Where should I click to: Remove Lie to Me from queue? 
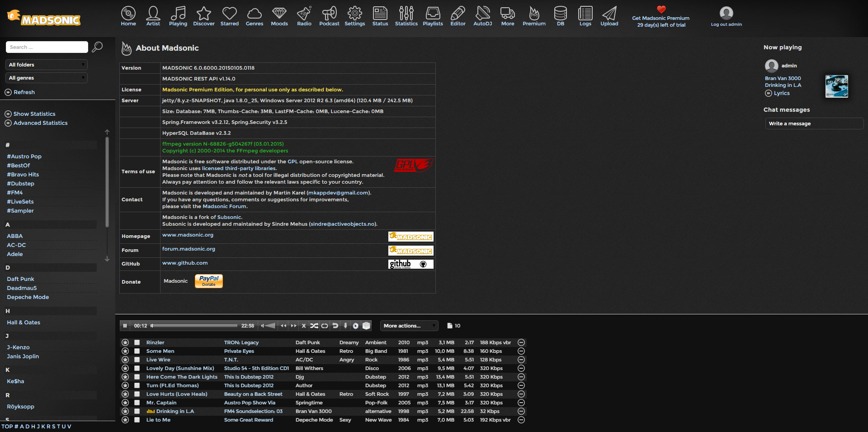click(x=521, y=420)
